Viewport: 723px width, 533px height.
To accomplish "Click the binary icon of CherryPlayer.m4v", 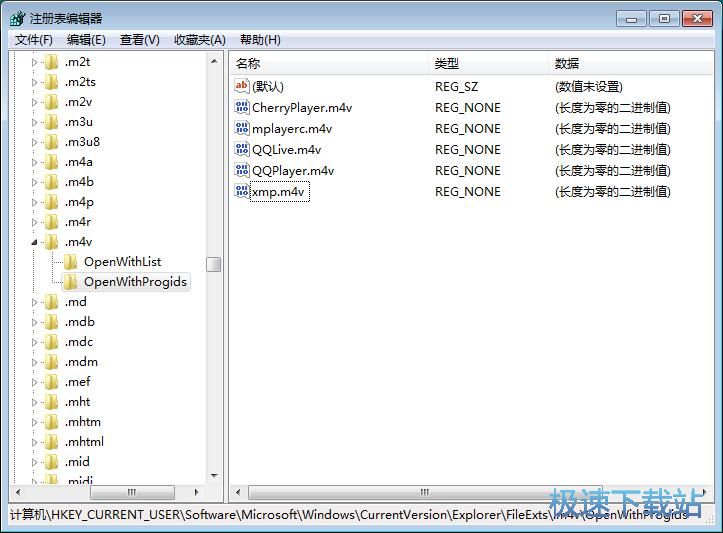I will 242,107.
